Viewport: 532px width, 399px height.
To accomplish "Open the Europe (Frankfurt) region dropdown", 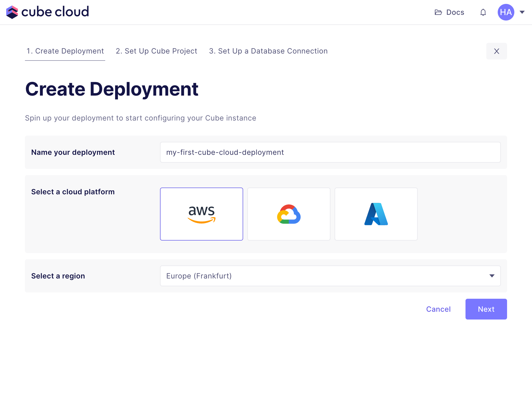I will coord(312,276).
